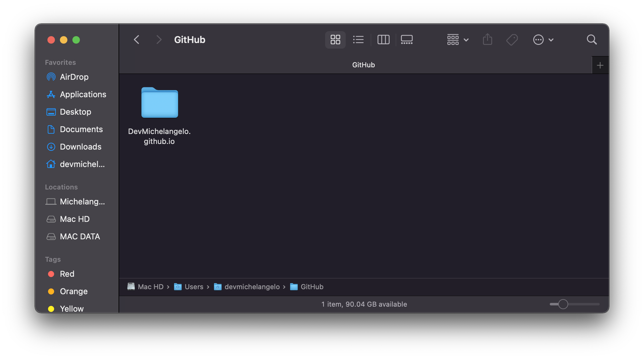Switch to icon view mode

[x=335, y=40]
